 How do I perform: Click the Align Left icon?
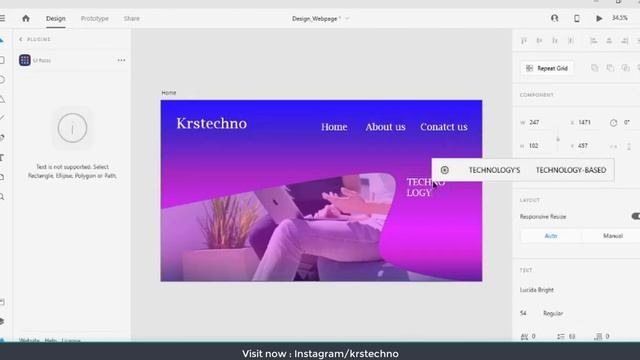pos(593,40)
